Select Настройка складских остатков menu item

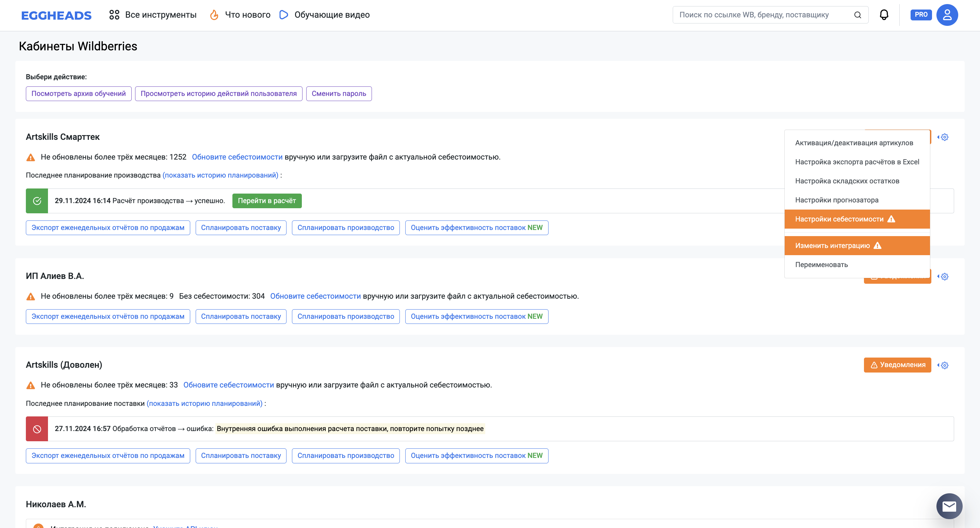click(x=857, y=181)
